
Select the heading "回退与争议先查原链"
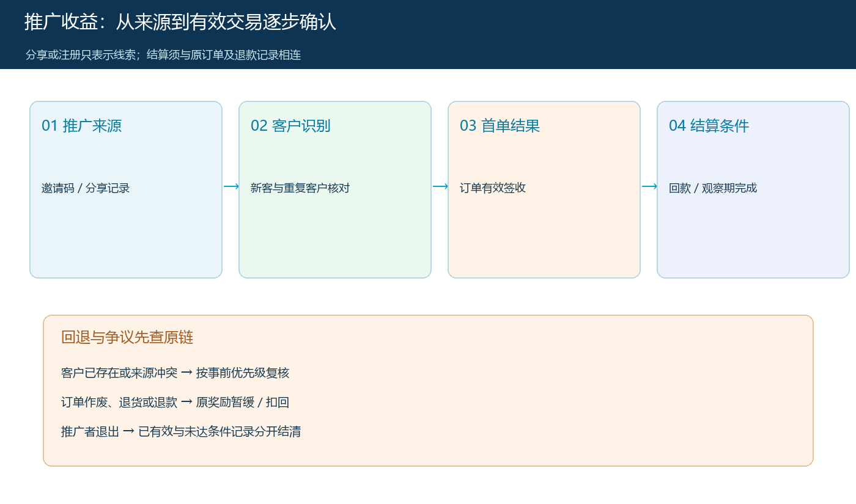127,337
